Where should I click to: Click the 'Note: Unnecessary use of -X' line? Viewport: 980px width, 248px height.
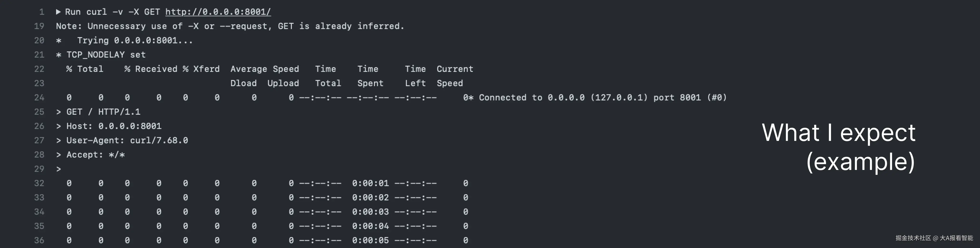coord(230,26)
